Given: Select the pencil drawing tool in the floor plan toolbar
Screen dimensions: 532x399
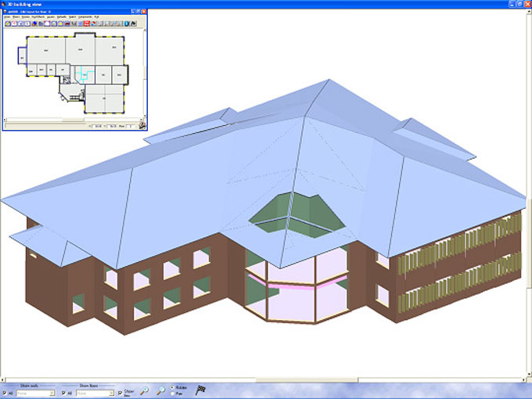Looking at the screenshot, I should (x=8, y=23).
